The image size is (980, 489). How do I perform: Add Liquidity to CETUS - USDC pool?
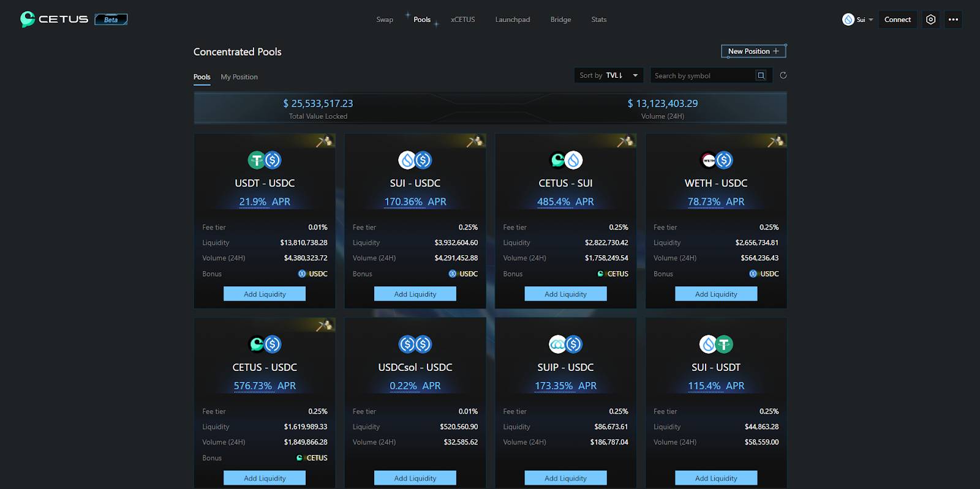coord(265,478)
